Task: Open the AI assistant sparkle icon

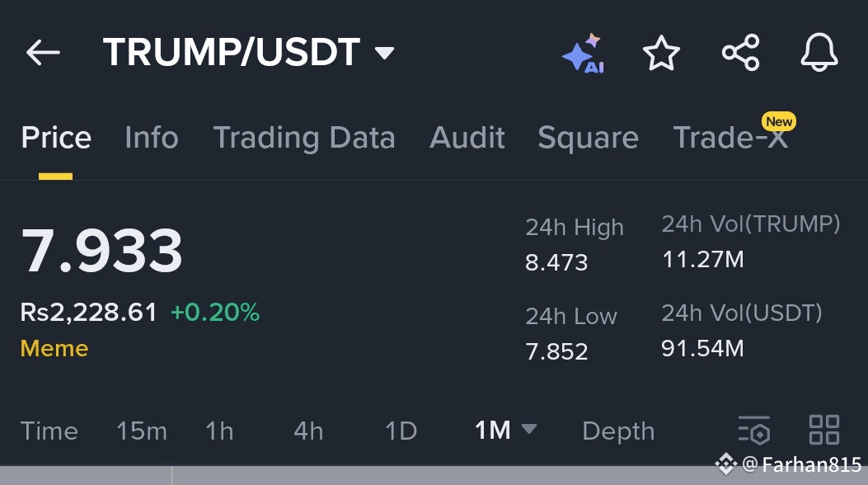Action: point(583,54)
